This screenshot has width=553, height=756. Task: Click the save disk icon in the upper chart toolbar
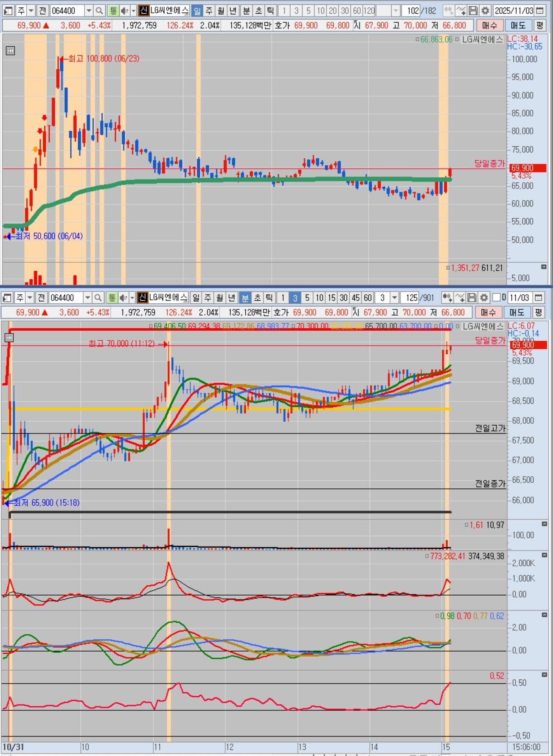[473, 11]
